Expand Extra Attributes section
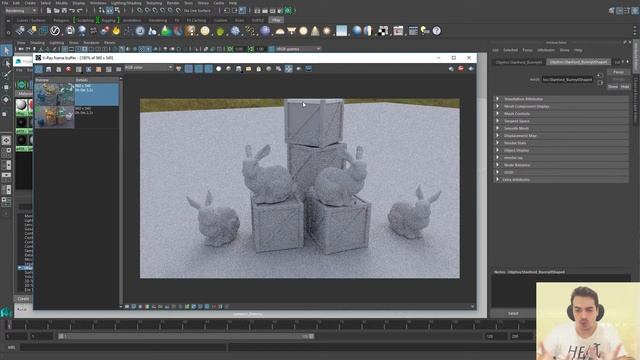 561,180
